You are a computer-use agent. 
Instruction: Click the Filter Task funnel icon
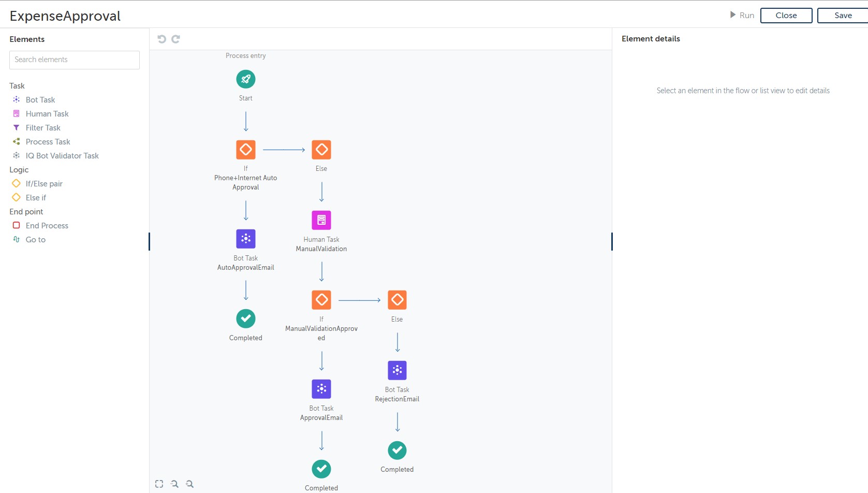pyautogui.click(x=17, y=127)
